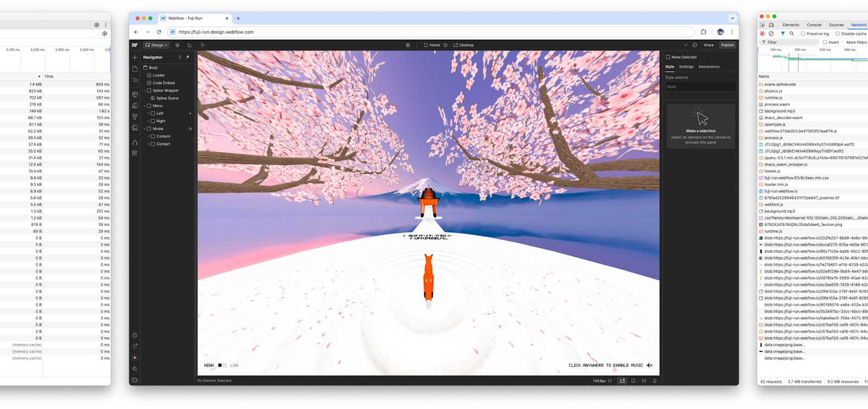This screenshot has height=409, width=868.
Task: Open the Navigator panel icon in sidebar
Action: click(x=135, y=80)
